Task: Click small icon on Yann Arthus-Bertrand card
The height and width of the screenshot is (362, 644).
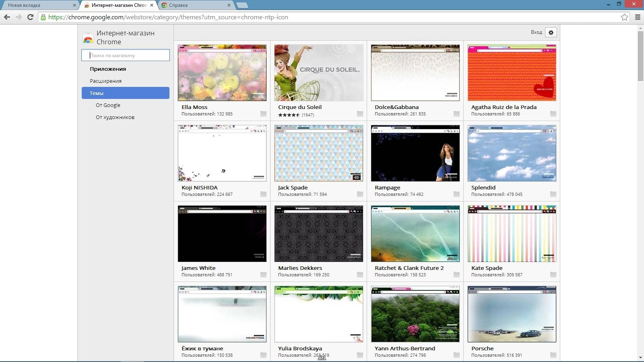Action: (456, 355)
